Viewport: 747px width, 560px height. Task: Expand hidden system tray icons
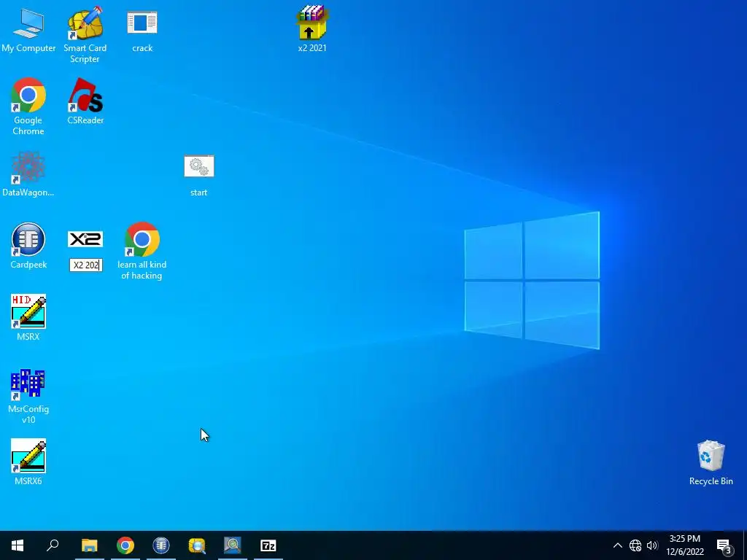(x=617, y=545)
